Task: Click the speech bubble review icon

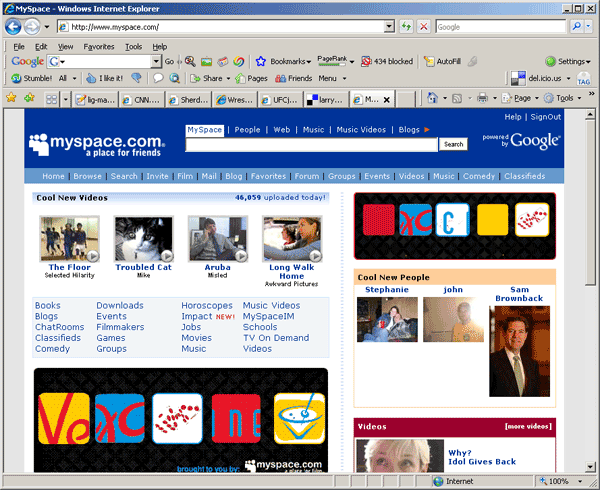Action: pyautogui.click(x=158, y=78)
